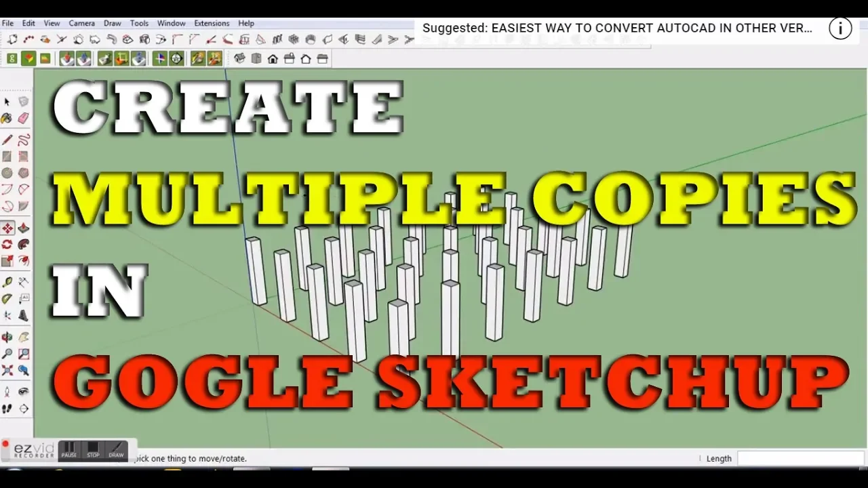Select the Text label tool
The image size is (868, 488).
[x=24, y=299]
